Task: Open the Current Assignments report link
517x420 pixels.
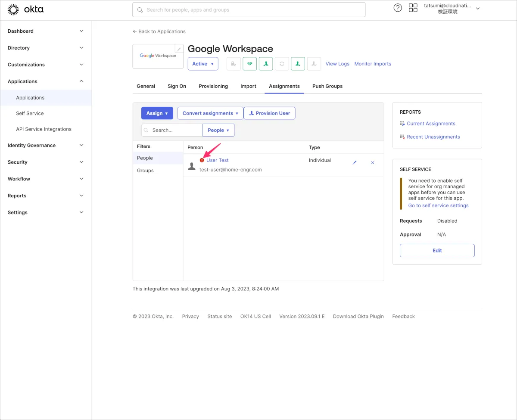Action: (431, 124)
